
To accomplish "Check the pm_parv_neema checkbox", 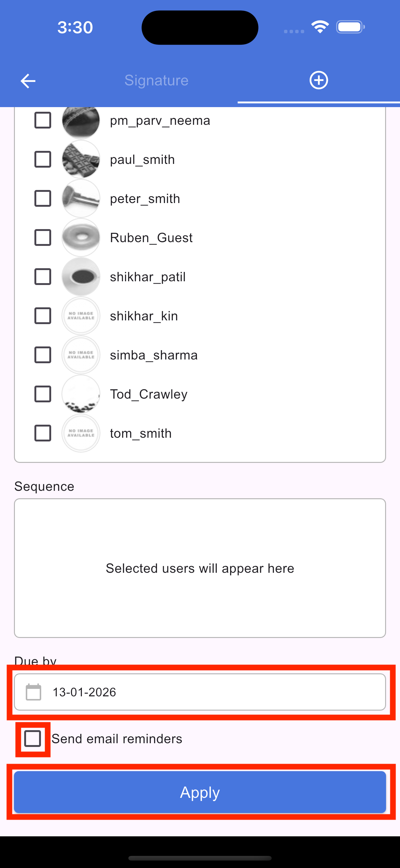I will tap(43, 120).
